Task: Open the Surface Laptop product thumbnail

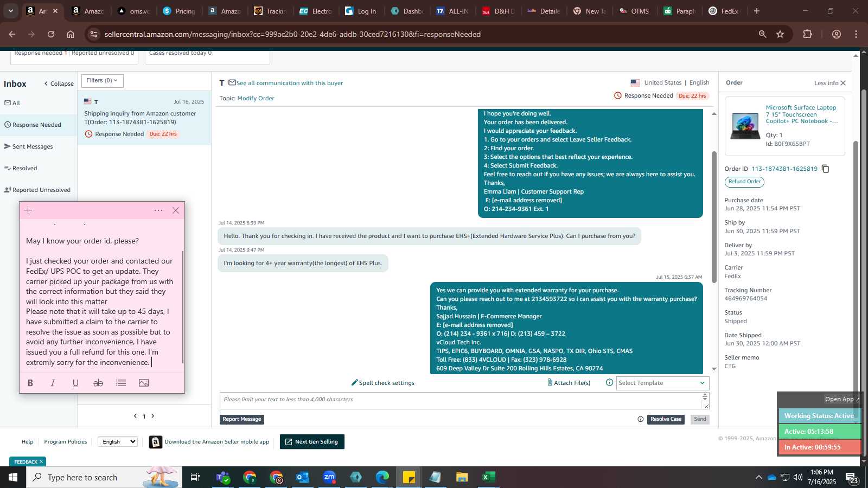Action: click(x=745, y=126)
